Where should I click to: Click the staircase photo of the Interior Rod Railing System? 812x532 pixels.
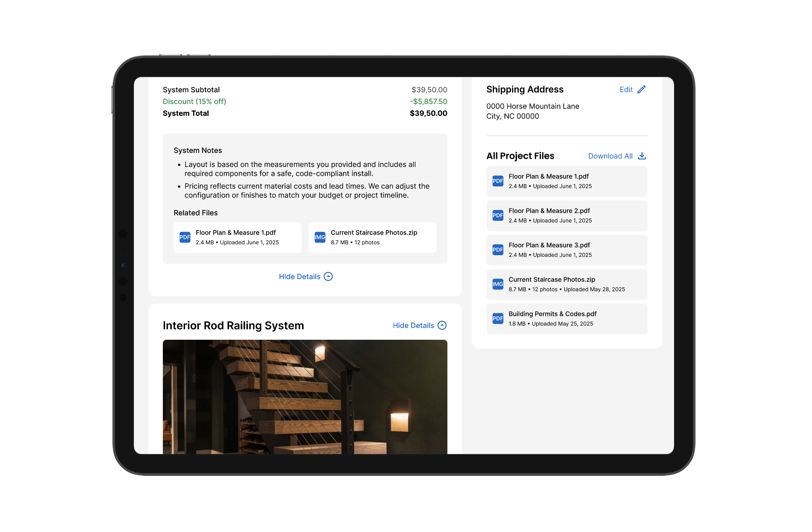[305, 397]
